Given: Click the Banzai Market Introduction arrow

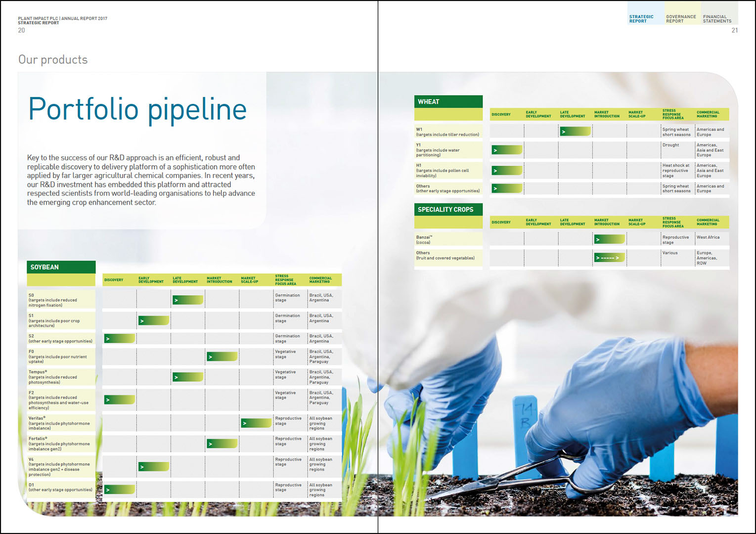Looking at the screenshot, I should coord(609,239).
